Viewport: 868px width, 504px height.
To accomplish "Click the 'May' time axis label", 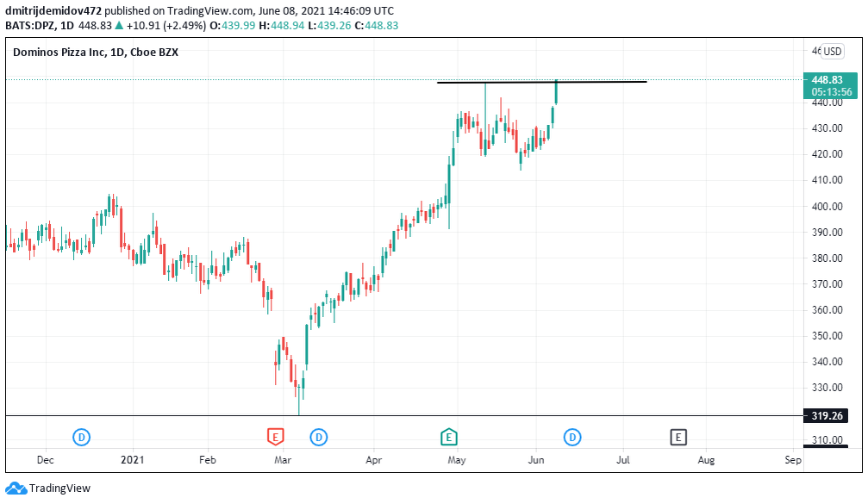I will click(x=457, y=460).
